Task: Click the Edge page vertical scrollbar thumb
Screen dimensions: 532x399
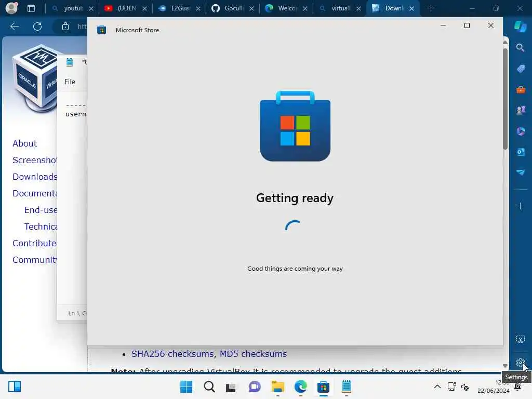Action: click(x=505, y=98)
